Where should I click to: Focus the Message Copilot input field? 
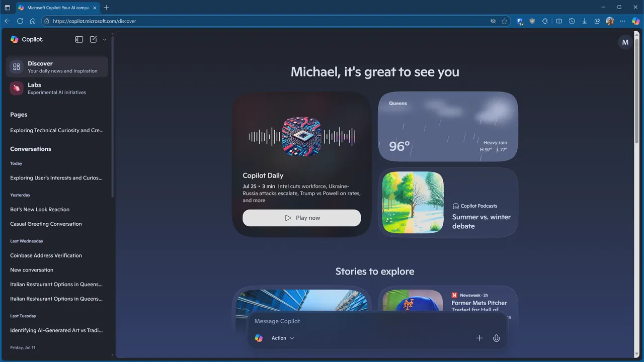pos(377,321)
